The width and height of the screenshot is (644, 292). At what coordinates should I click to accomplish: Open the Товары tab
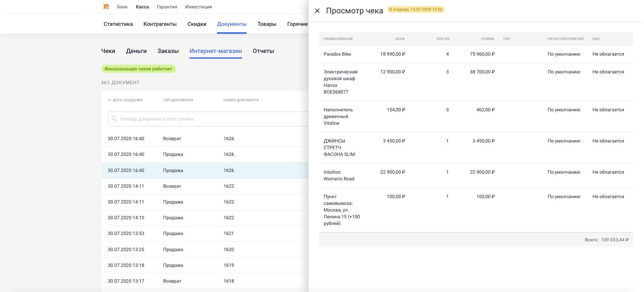[x=267, y=24]
